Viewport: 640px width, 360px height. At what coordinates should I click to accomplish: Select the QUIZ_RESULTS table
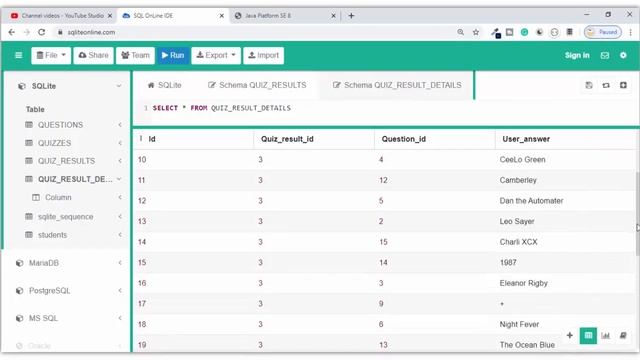pos(66,161)
